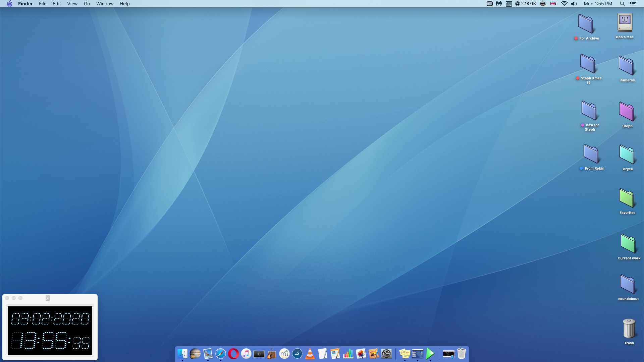Launch the blue compass-arc app in the Dock

(297, 354)
